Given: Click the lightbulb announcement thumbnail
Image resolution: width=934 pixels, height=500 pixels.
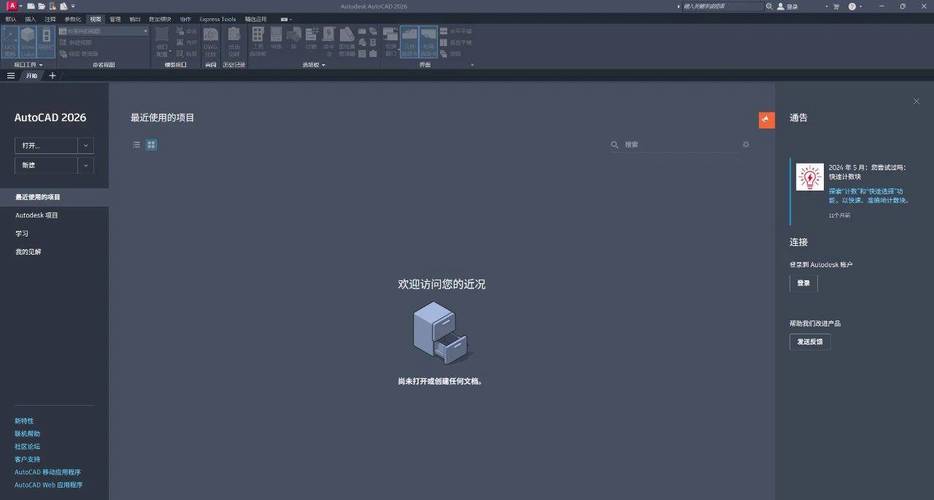Looking at the screenshot, I should tap(809, 177).
